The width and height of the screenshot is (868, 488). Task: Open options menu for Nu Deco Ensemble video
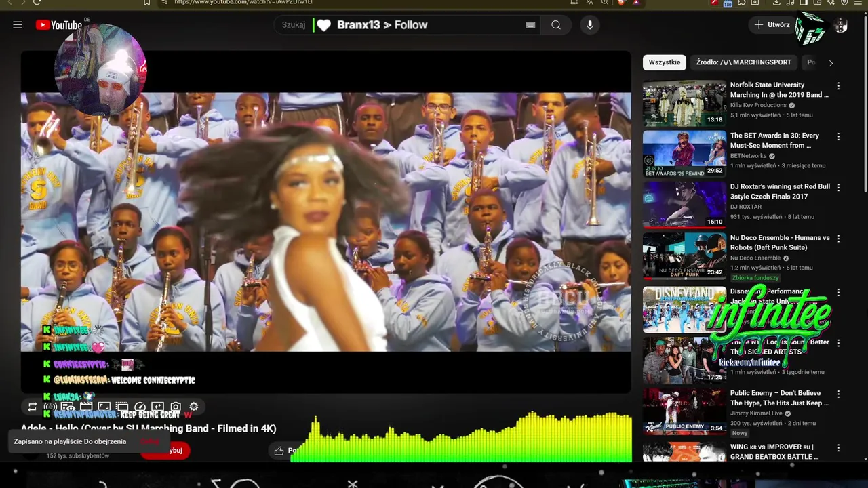point(839,239)
